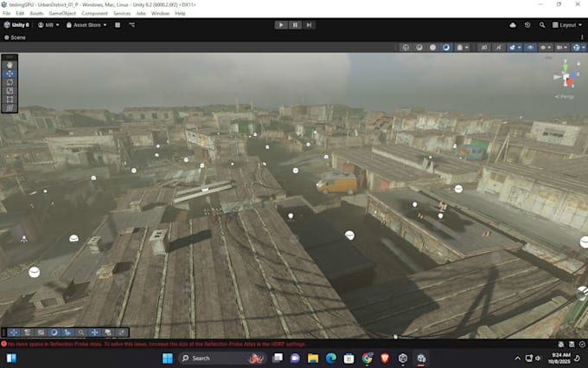The image size is (588, 368).
Task: Open the MB account dropdown
Action: coord(48,25)
